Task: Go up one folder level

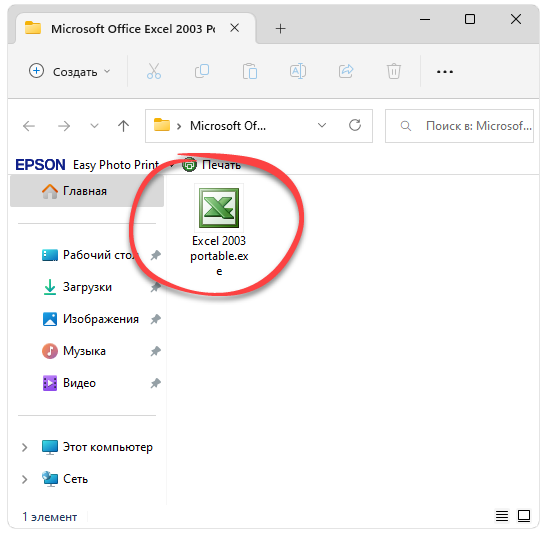Action: [x=123, y=126]
